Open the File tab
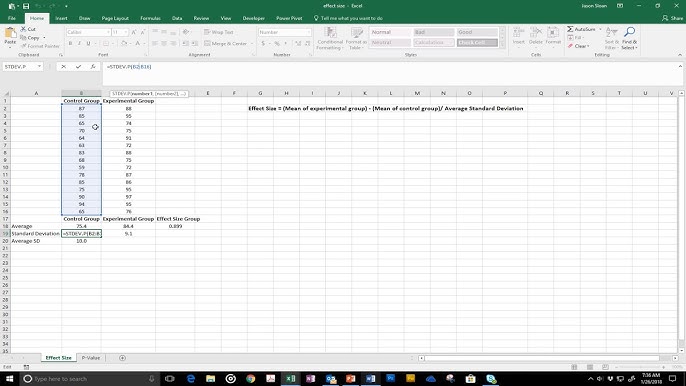 coord(12,18)
